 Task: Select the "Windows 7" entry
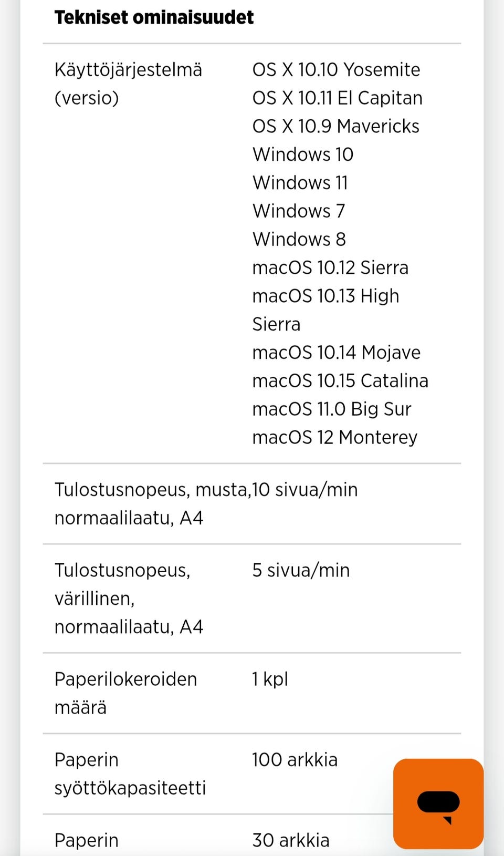299,211
